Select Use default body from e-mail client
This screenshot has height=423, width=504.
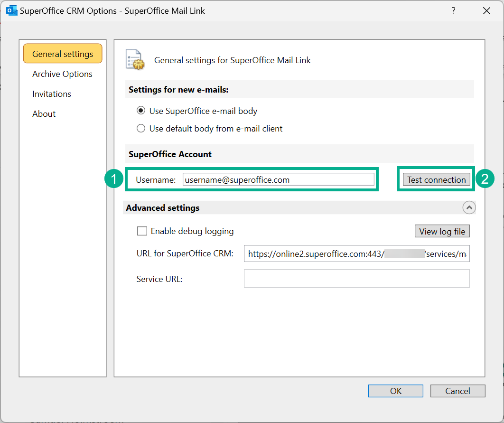click(141, 128)
